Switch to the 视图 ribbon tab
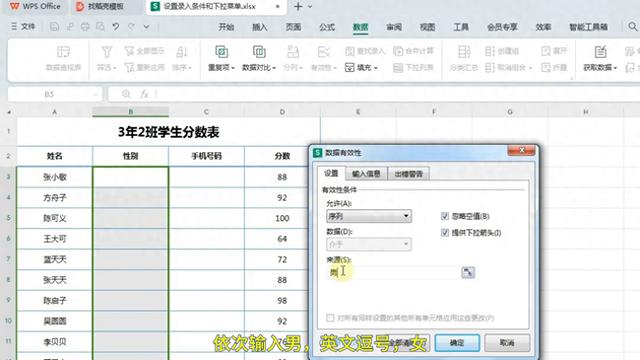 pyautogui.click(x=427, y=27)
